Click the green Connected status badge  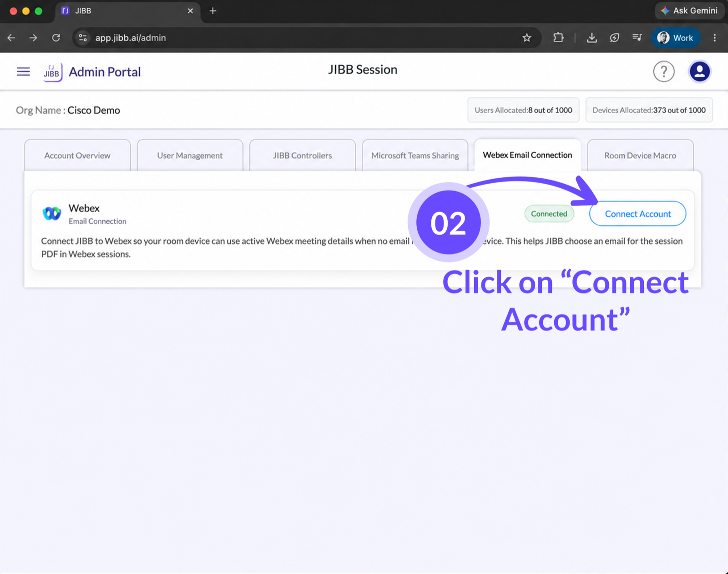point(549,214)
